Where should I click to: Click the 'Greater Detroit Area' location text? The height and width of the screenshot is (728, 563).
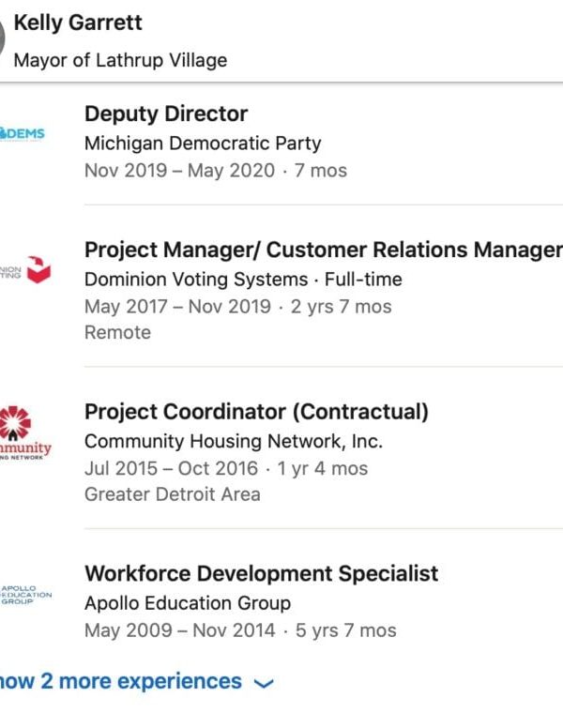point(173,494)
